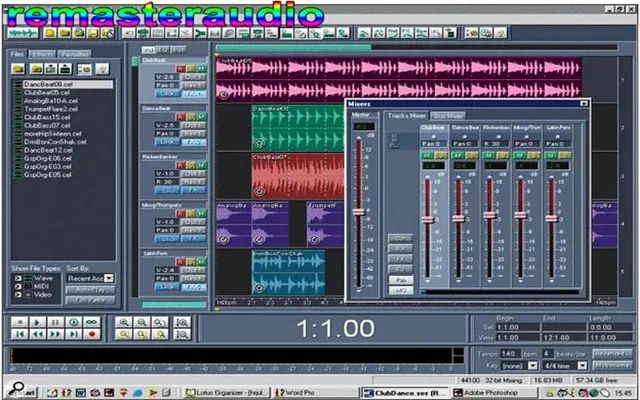640x400 pixels.
Task: Solo Rickenbacker channel in Mixers window
Action: (x=501, y=155)
